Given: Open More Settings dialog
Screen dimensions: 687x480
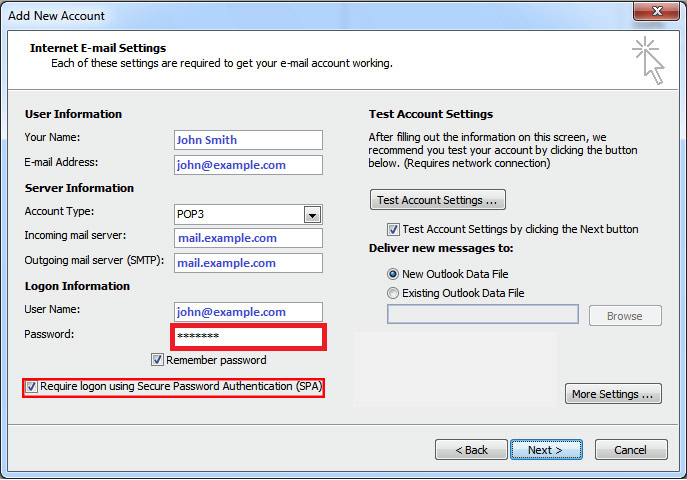Looking at the screenshot, I should (613, 394).
